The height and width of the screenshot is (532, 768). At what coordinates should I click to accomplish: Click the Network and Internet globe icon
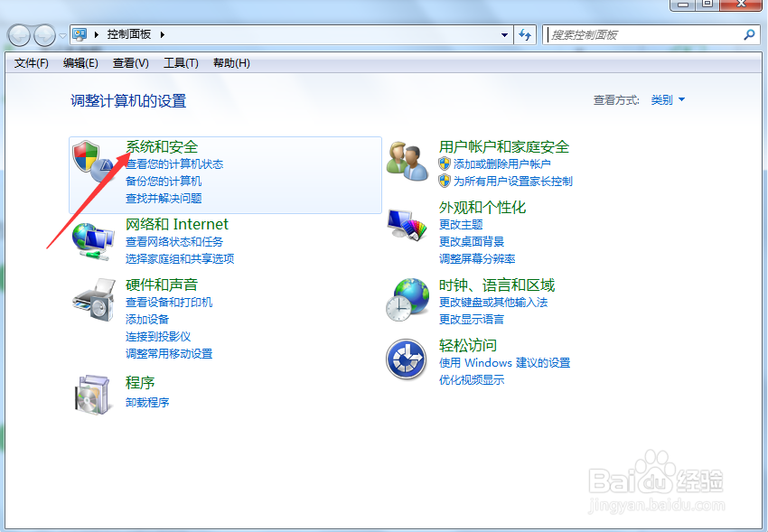(93, 241)
